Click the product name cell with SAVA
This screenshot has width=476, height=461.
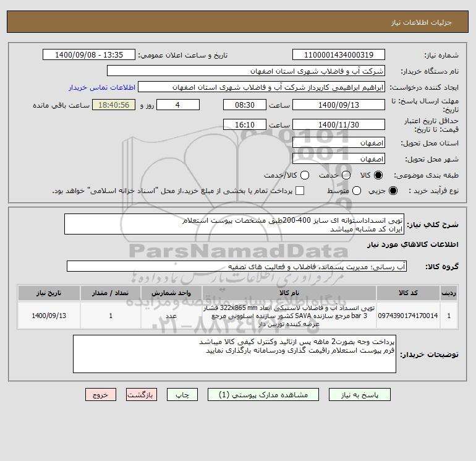pos(289,316)
